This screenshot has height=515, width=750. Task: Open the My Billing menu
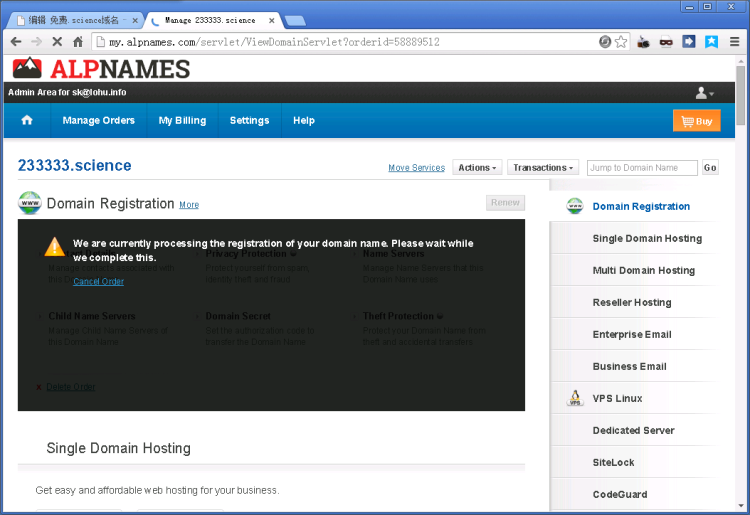tap(182, 121)
